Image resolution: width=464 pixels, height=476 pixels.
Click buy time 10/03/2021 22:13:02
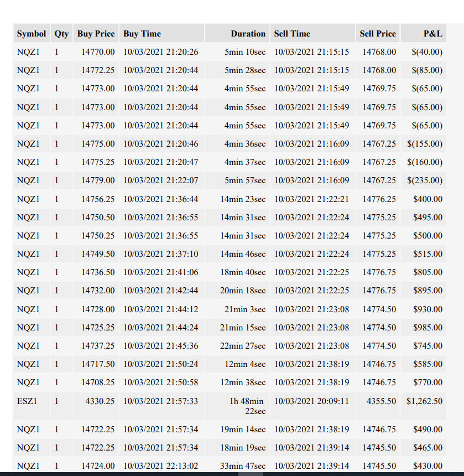pos(161,465)
